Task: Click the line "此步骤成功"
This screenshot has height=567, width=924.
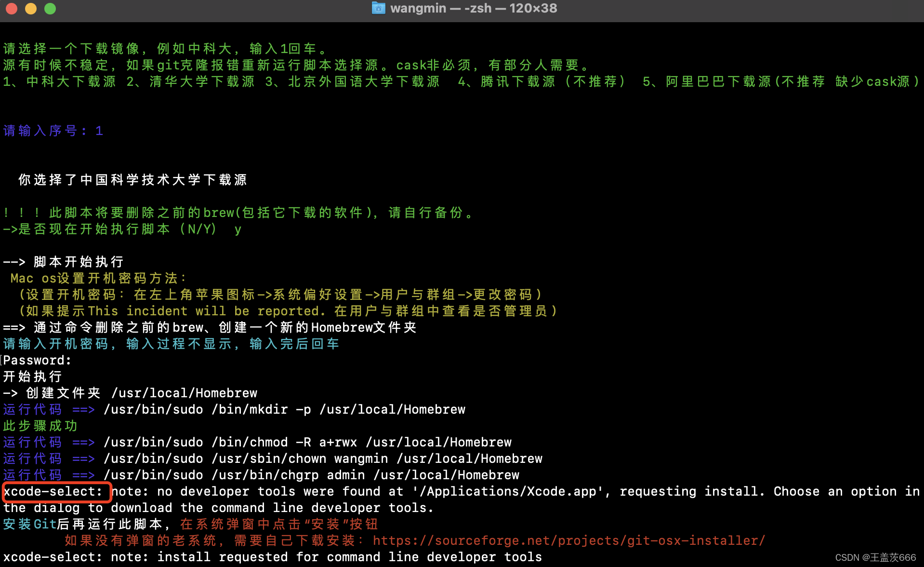Action: tap(40, 426)
